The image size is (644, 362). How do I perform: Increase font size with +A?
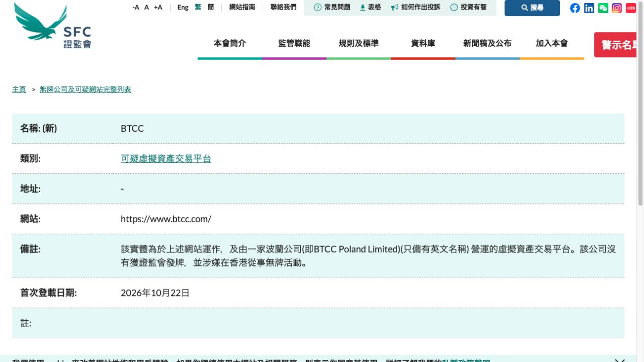tap(158, 7)
